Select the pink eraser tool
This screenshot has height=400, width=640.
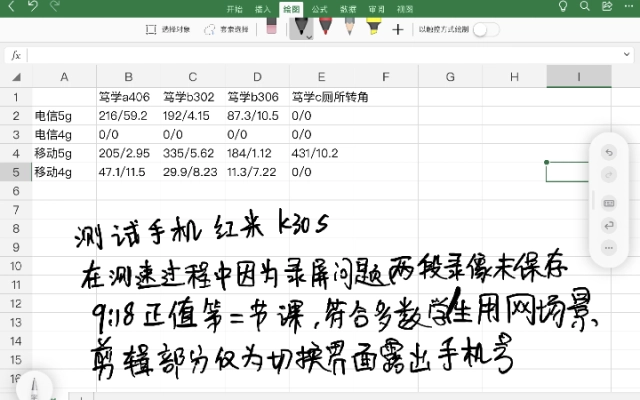271,26
